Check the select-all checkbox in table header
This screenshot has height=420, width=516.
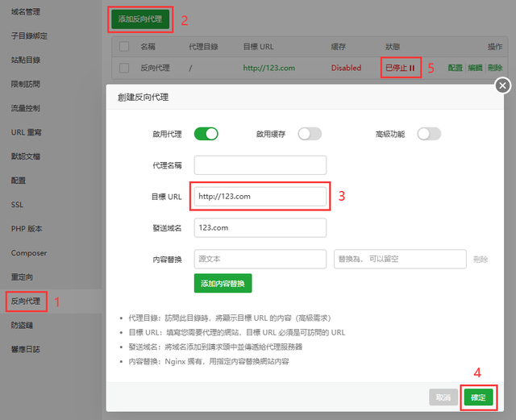point(124,47)
